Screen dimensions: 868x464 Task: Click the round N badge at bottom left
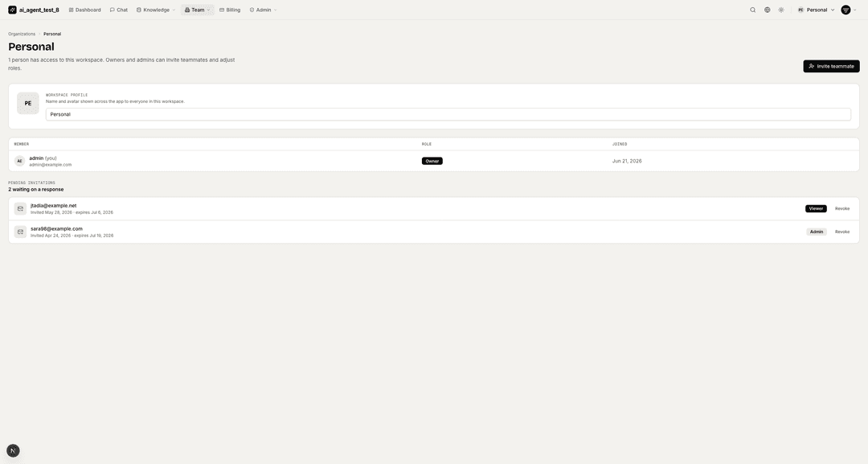pyautogui.click(x=13, y=450)
